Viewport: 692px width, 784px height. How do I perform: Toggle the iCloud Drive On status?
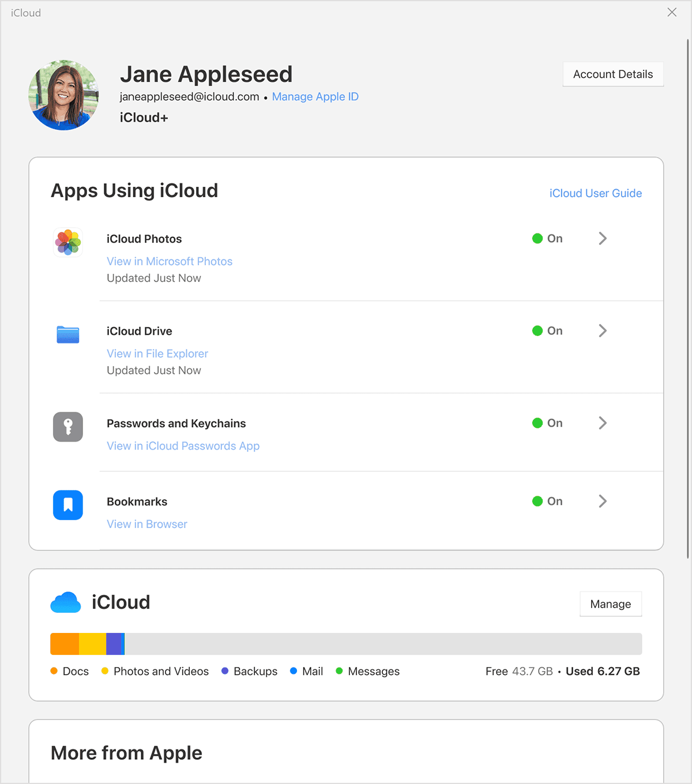coord(547,331)
